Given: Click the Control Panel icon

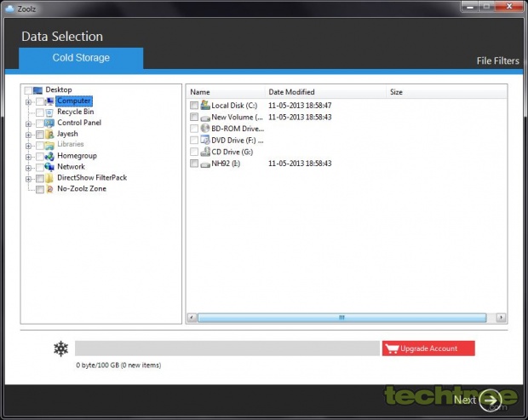Looking at the screenshot, I should coord(49,124).
